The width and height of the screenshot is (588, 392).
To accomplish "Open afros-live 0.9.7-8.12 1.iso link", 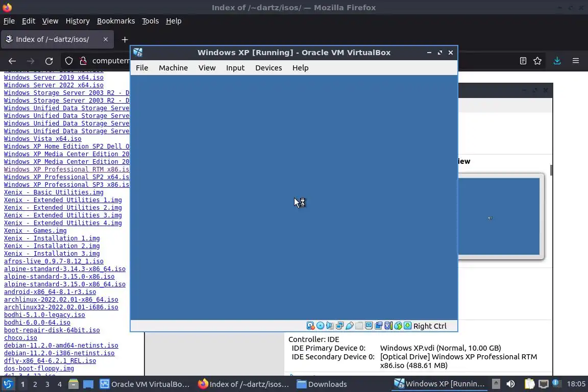I will 54,261.
